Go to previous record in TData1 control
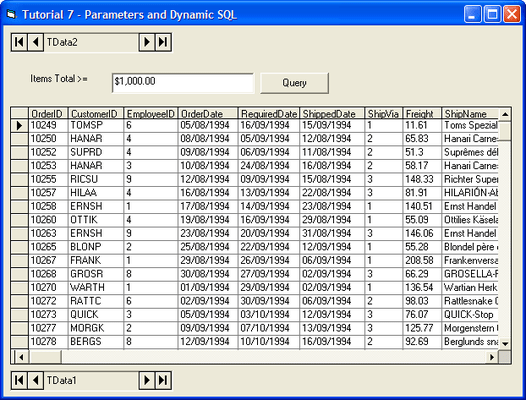526x400 pixels. pyautogui.click(x=36, y=381)
